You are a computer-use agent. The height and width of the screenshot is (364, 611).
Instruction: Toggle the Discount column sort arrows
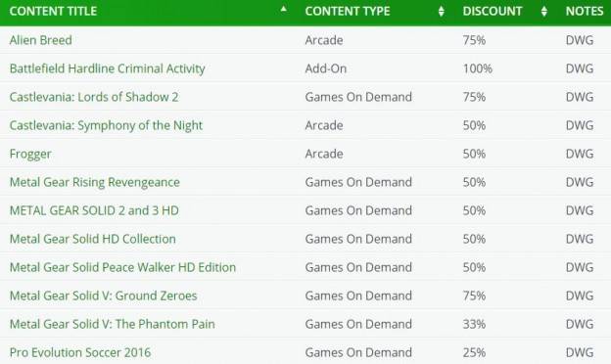point(544,11)
